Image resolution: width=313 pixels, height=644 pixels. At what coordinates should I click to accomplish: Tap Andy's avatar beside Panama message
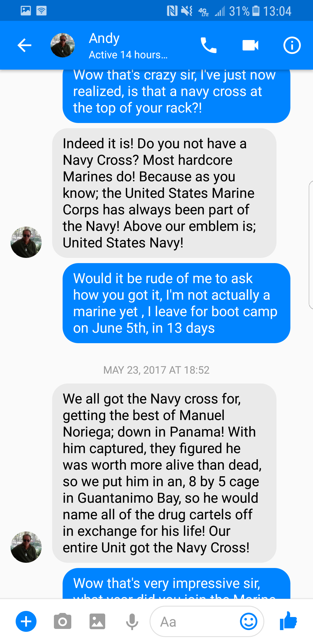click(26, 547)
